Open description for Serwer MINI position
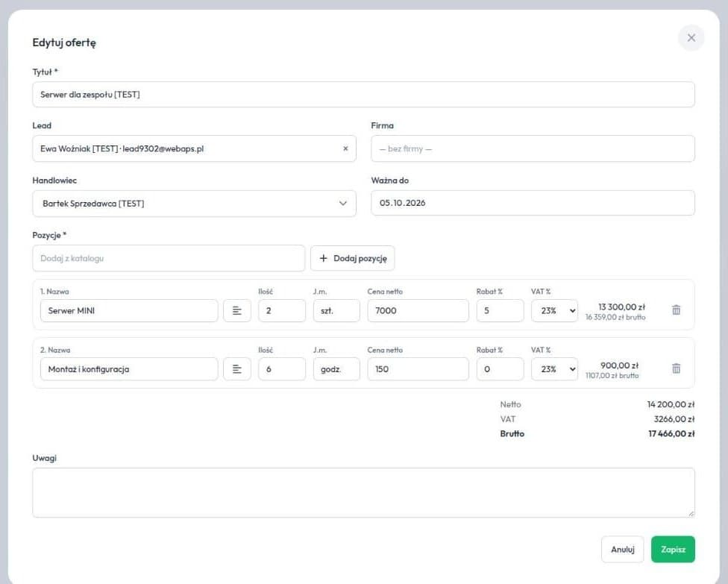 click(x=236, y=310)
